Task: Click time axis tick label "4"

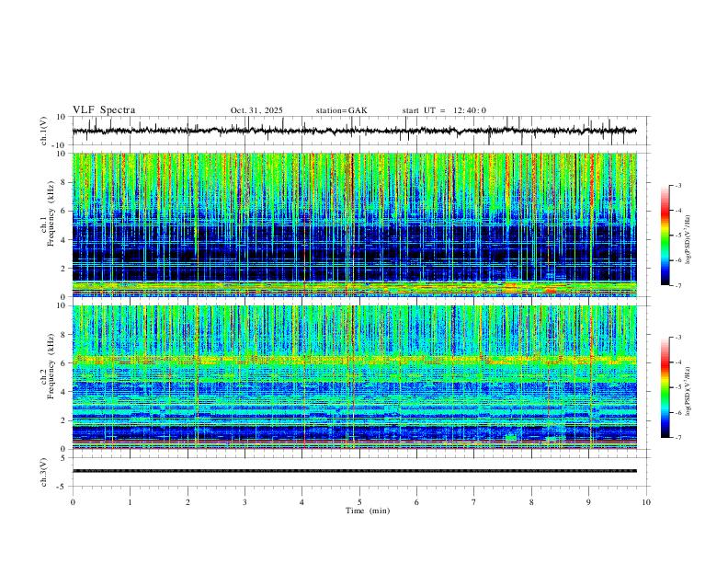Action: 302,502
